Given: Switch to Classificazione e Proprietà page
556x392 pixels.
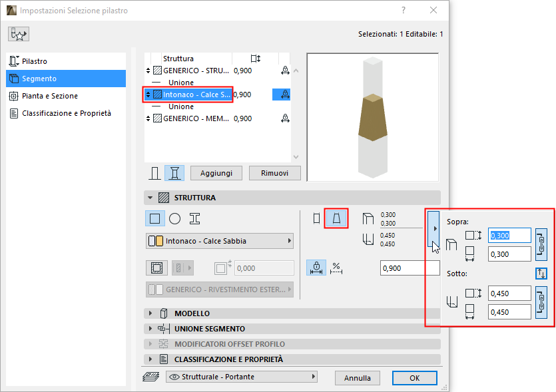Looking at the screenshot, I should pos(66,113).
